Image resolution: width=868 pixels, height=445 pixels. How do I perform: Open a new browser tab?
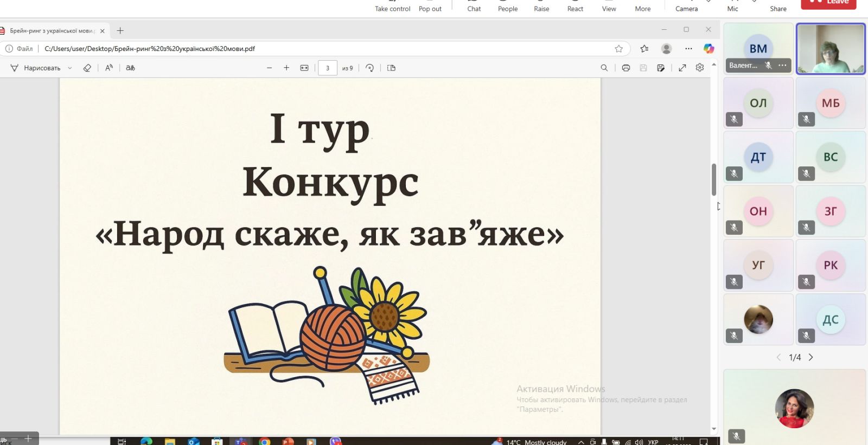click(x=120, y=30)
